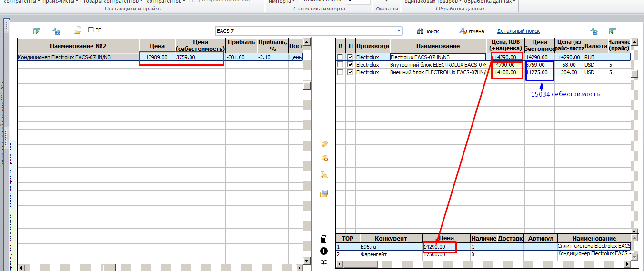Viewport: 644px width, 271px height.
Task: Click cell -301.00 in Прибыль column
Action: pos(241,57)
